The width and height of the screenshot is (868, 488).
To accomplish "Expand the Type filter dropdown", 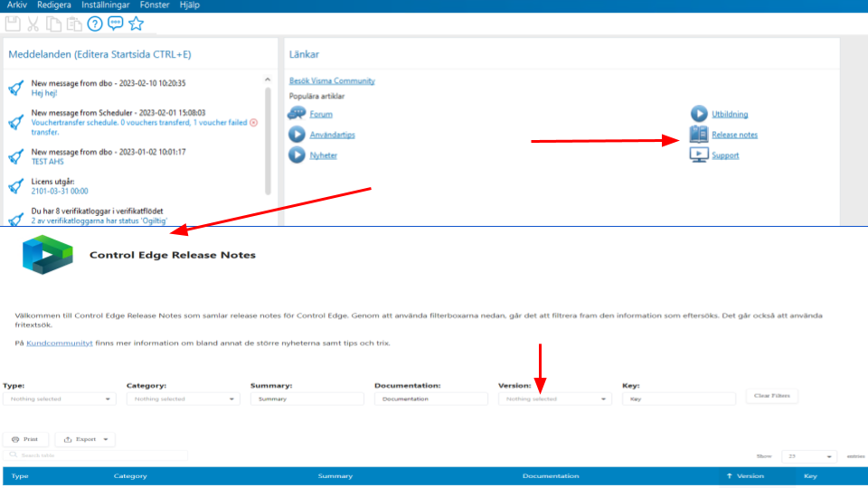I will click(x=60, y=399).
